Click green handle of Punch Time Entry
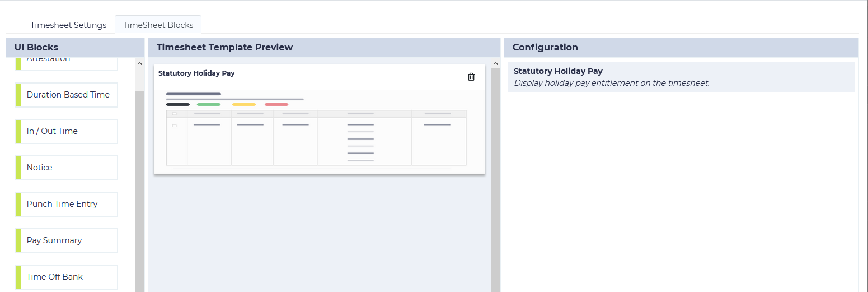The height and width of the screenshot is (292, 868). click(x=18, y=204)
